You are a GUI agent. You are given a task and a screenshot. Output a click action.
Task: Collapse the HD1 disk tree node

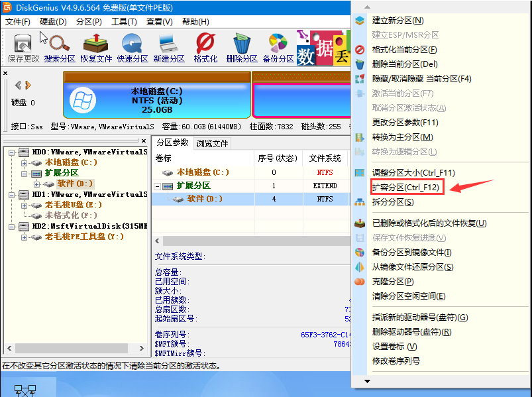pyautogui.click(x=11, y=195)
